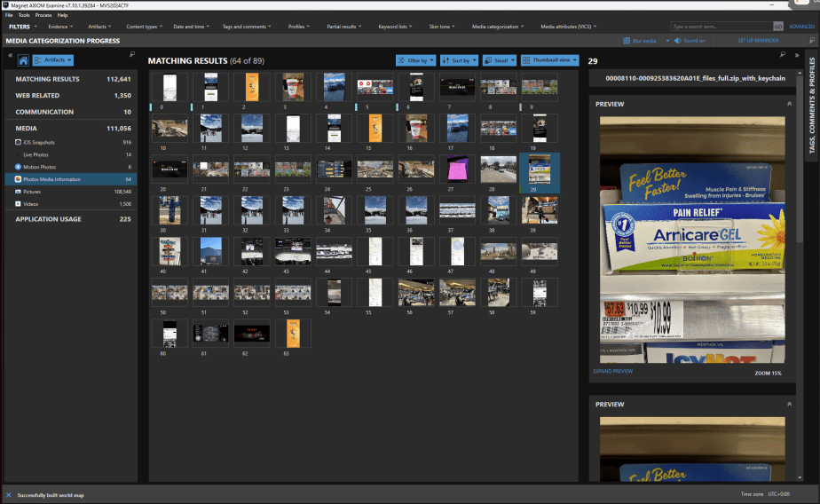Click the EXPAND PREVIEW link

[612, 371]
